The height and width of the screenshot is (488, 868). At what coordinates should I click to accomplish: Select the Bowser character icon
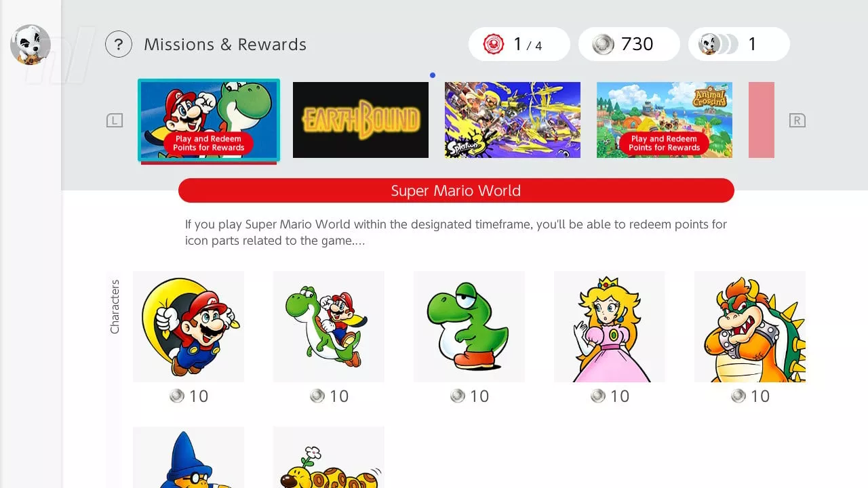750,327
